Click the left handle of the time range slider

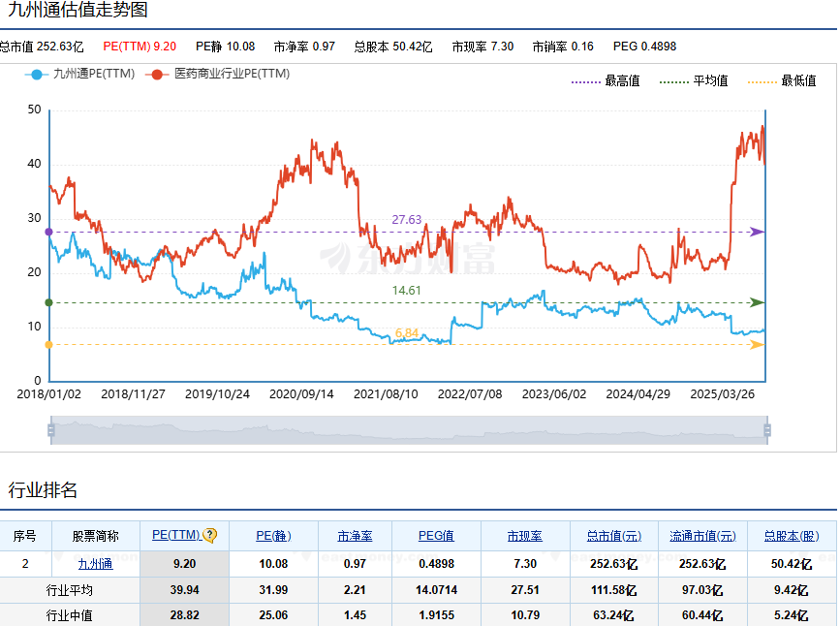pos(51,430)
